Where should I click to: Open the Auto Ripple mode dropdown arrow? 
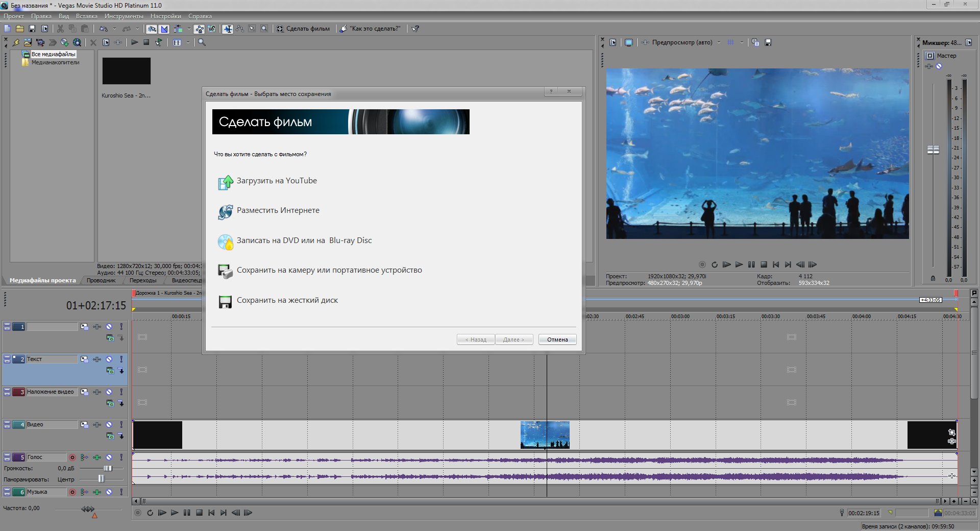coord(188,29)
